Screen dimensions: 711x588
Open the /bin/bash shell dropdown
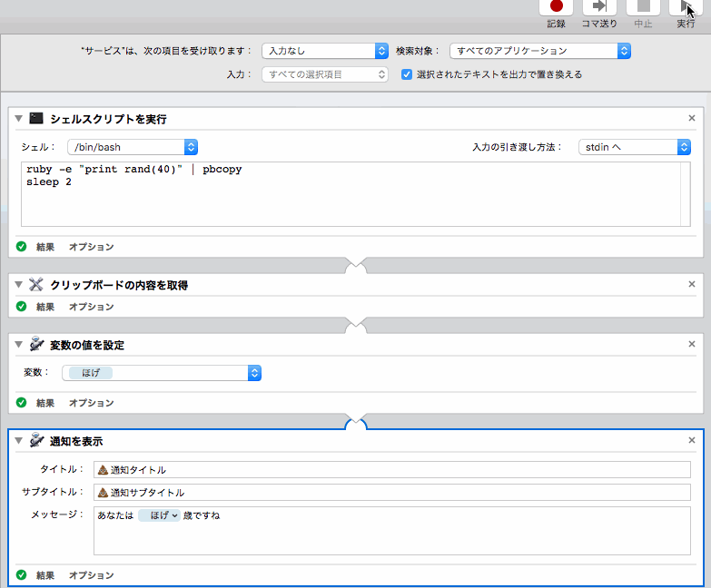tap(133, 147)
